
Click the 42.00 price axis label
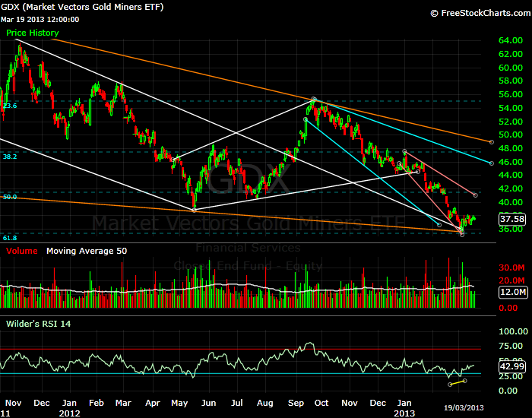click(x=511, y=188)
